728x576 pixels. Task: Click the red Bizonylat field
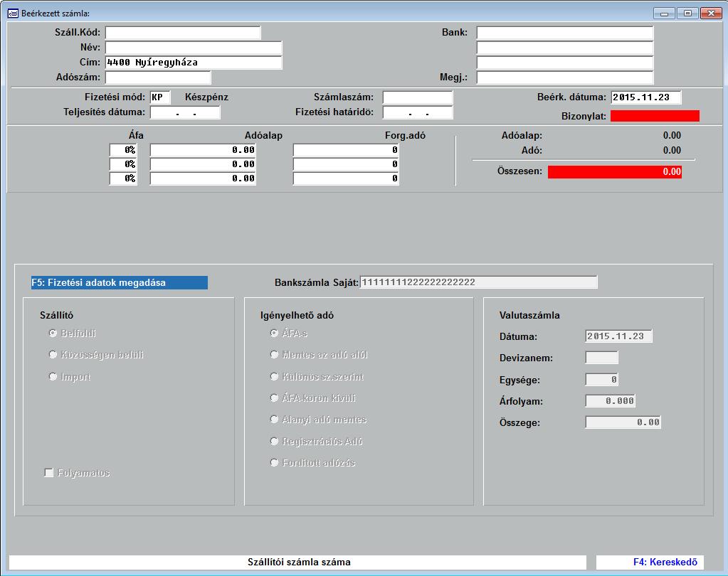pyautogui.click(x=655, y=116)
